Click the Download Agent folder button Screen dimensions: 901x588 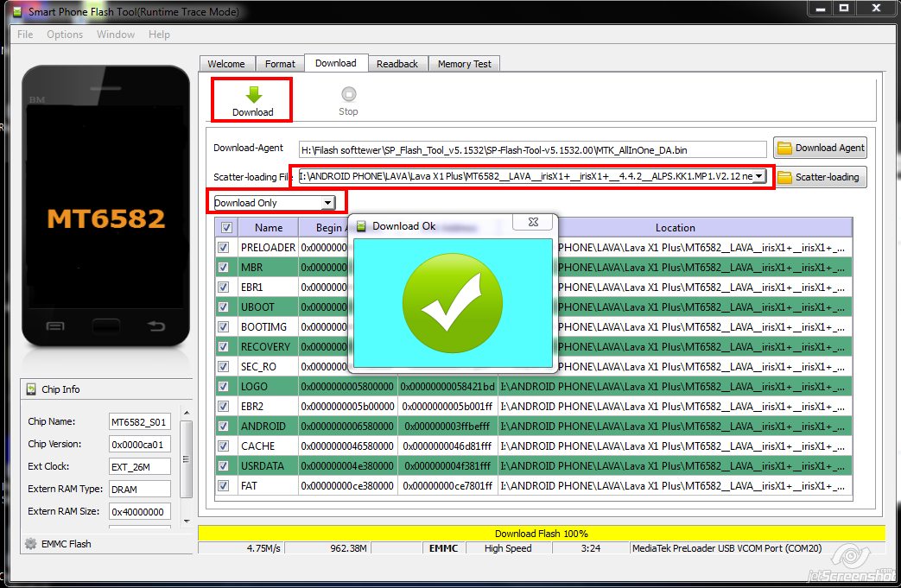coord(820,149)
